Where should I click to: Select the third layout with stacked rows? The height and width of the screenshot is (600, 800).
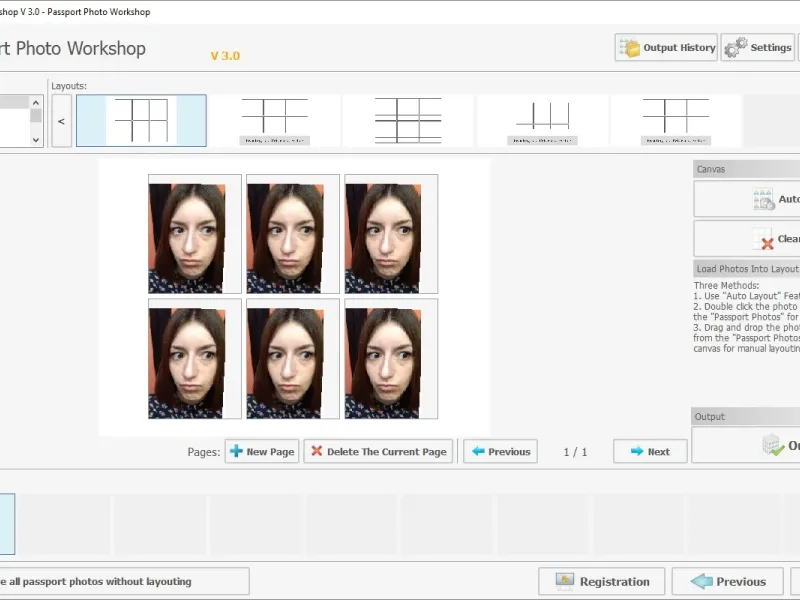[x=408, y=121]
